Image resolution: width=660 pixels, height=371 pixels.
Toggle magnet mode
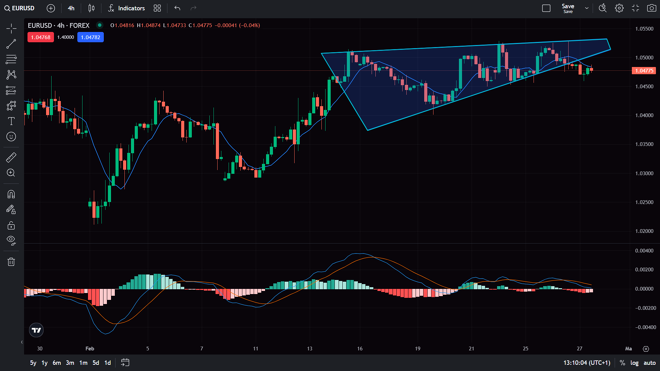(11, 194)
